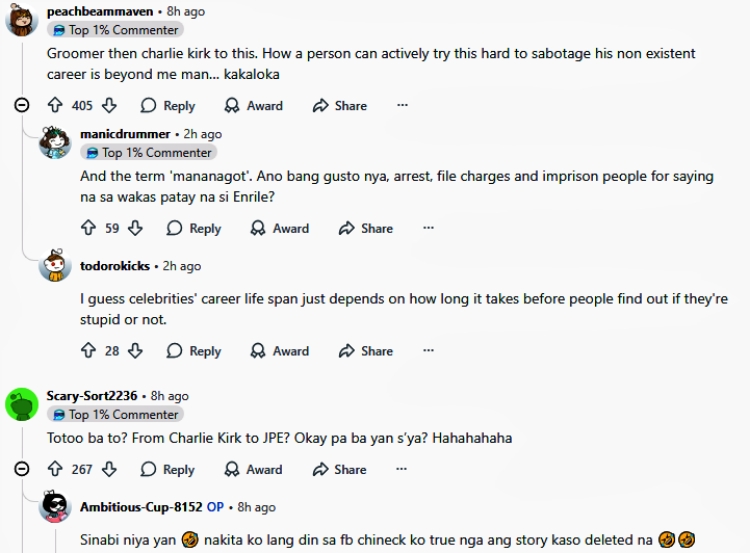Share Scary-Sort2236's comment
This screenshot has height=553, width=750.
pos(340,469)
